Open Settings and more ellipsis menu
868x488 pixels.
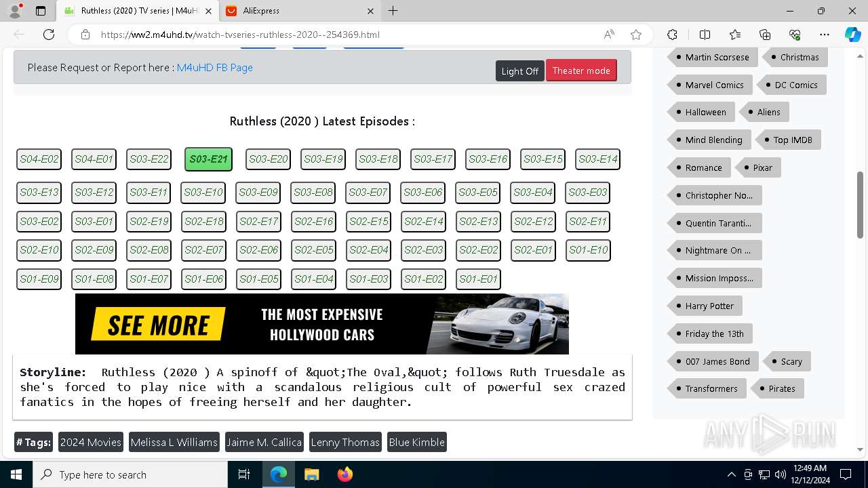pyautogui.click(x=825, y=35)
